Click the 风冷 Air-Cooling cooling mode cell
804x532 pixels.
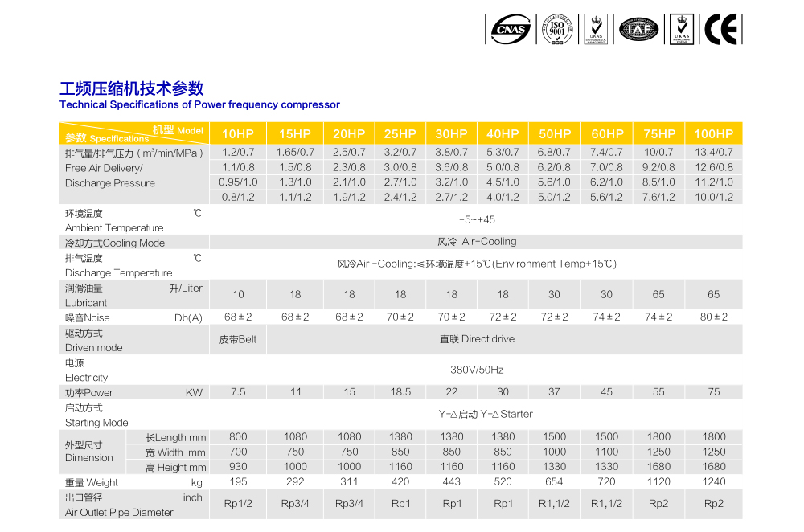click(x=477, y=241)
